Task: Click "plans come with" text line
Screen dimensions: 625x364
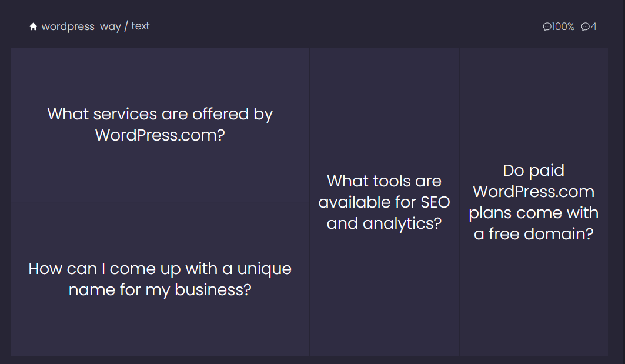Action: point(534,213)
